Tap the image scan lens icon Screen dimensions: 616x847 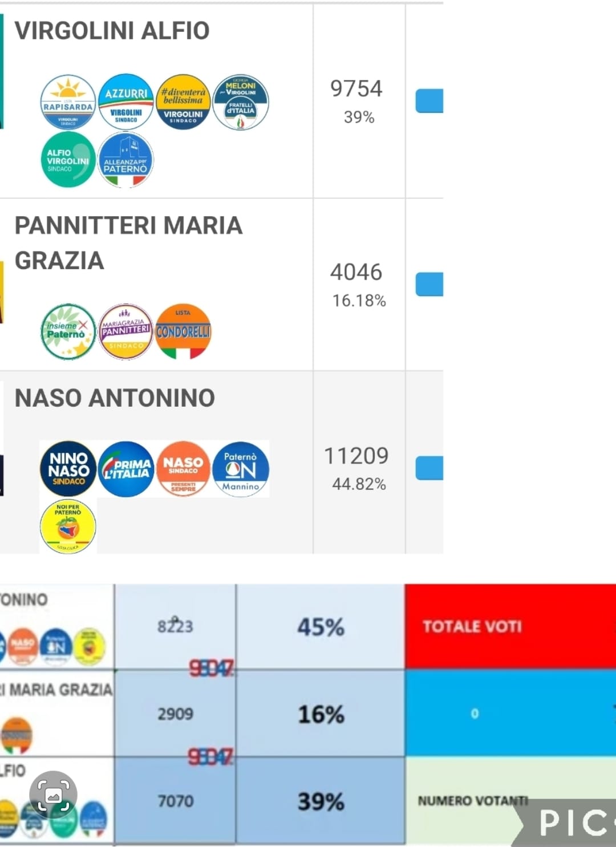53,795
